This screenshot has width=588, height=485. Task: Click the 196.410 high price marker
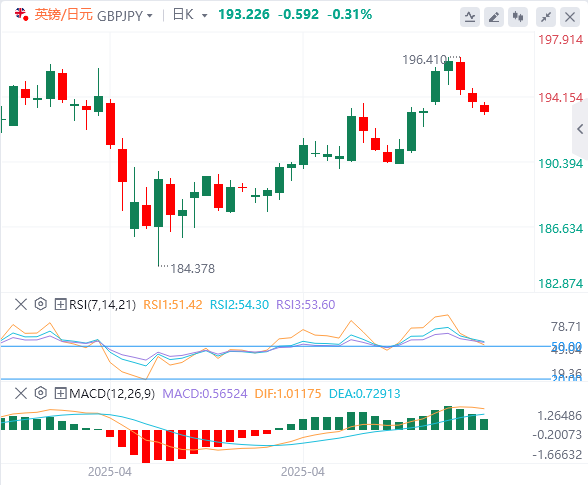tap(424, 60)
